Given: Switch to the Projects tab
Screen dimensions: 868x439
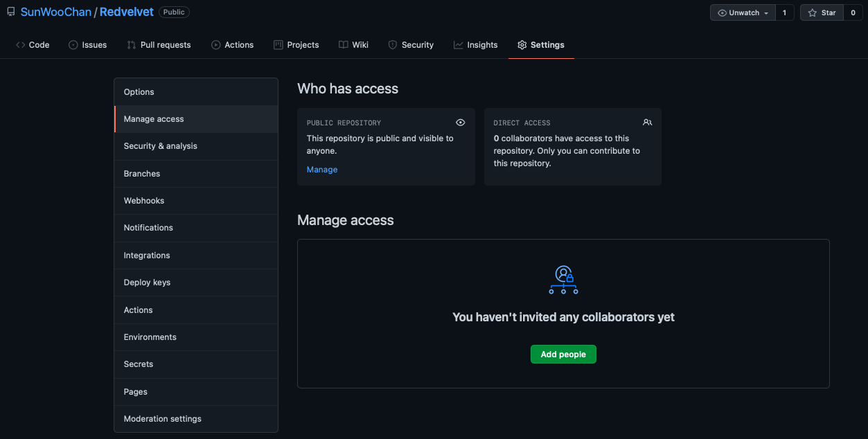Looking at the screenshot, I should tap(296, 45).
